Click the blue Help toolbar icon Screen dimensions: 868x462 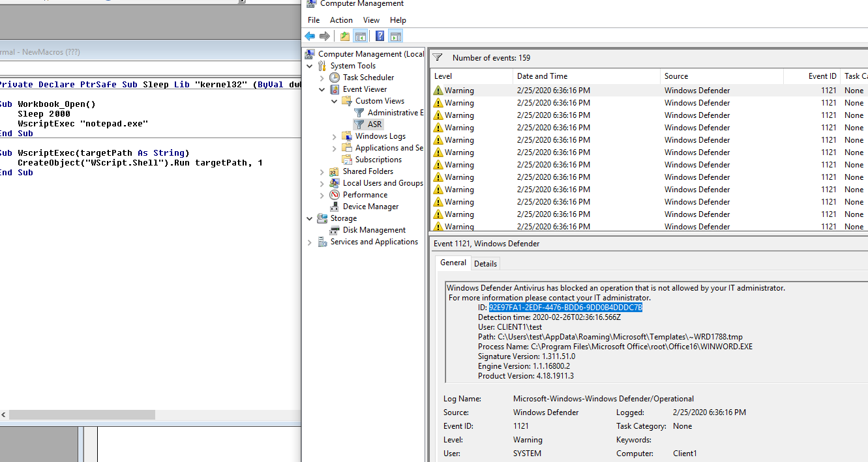[x=380, y=36]
